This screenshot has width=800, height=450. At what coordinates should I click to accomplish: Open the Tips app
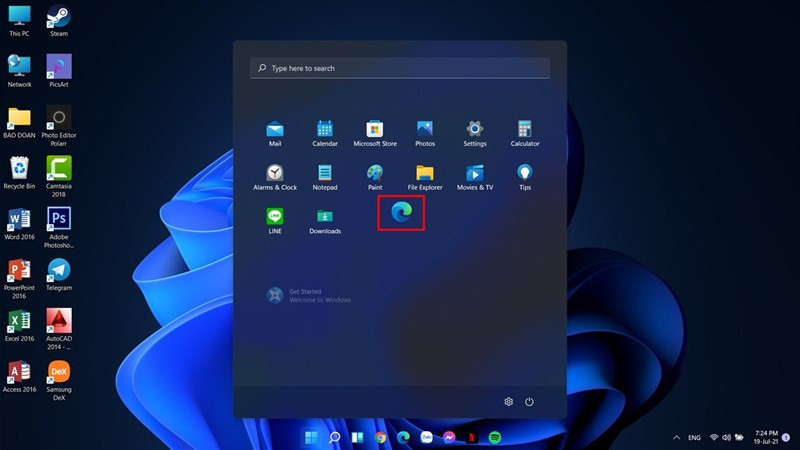525,178
